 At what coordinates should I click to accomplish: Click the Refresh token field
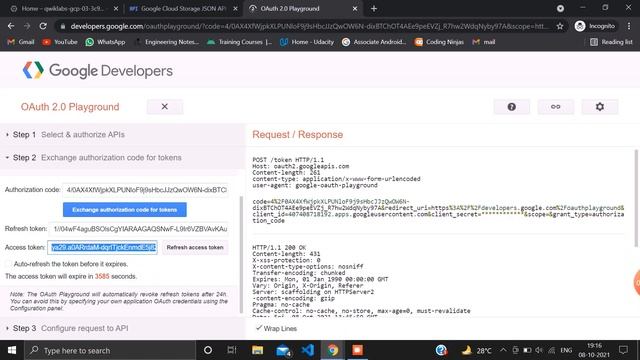point(139,229)
